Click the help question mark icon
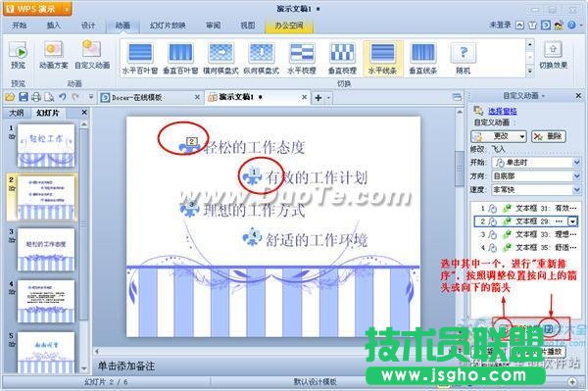The height and width of the screenshot is (391, 588). coord(571,25)
